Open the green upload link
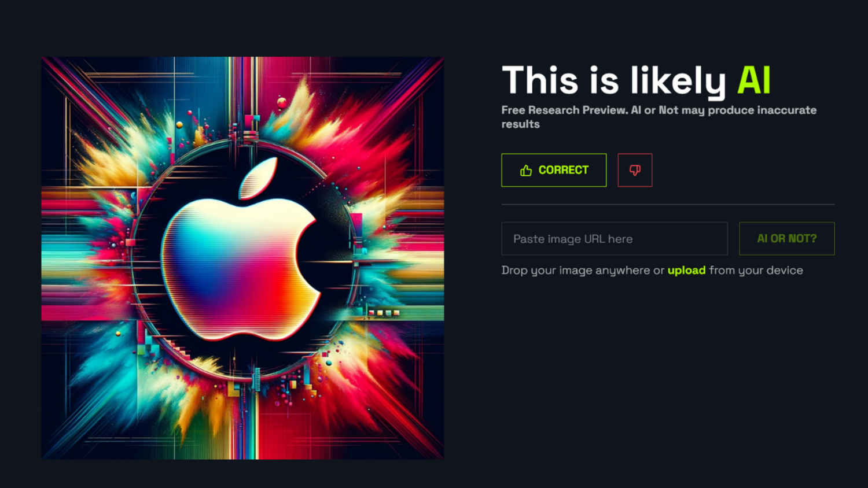This screenshot has width=868, height=488. point(686,270)
